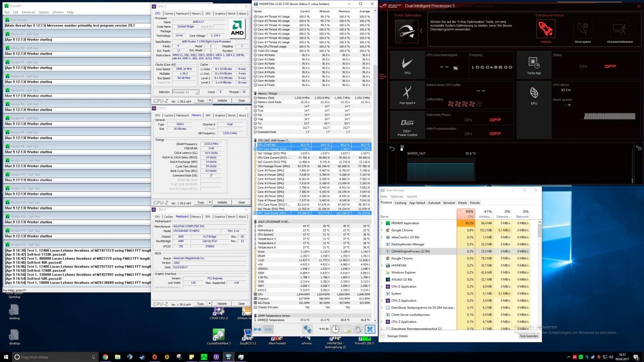Open the TPU panel
644x362 pixels.
[x=407, y=66]
